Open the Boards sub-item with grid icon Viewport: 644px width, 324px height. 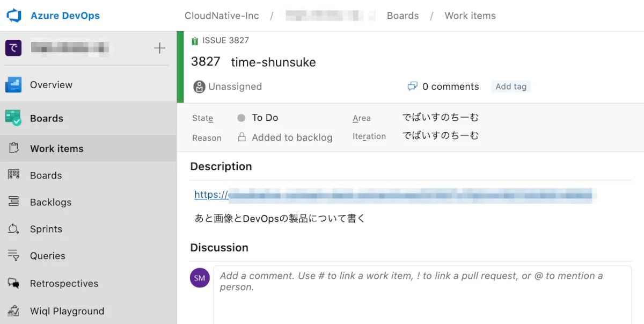46,176
